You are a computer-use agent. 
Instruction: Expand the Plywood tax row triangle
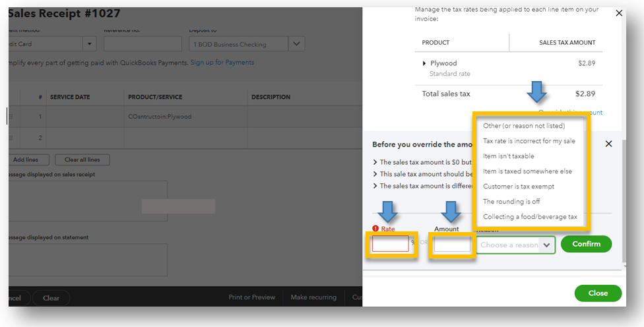coord(424,63)
